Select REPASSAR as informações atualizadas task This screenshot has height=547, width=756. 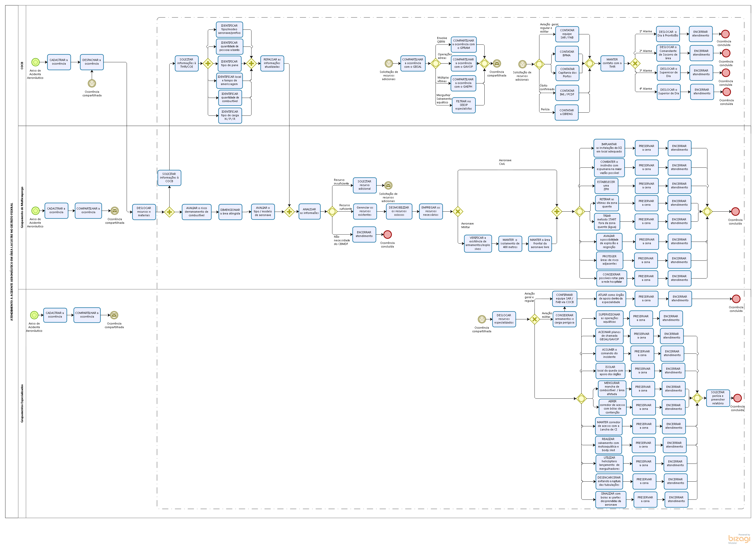point(272,63)
